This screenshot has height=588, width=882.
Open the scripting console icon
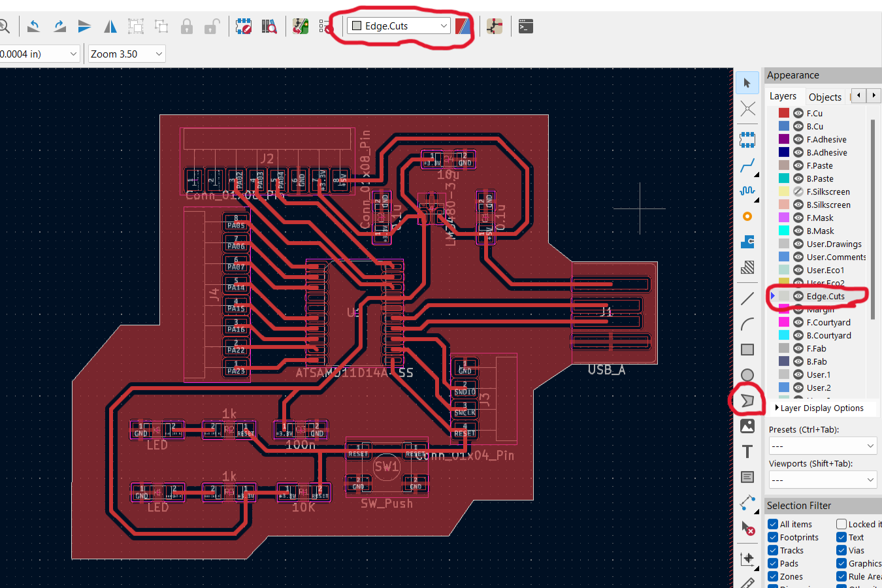pyautogui.click(x=526, y=26)
